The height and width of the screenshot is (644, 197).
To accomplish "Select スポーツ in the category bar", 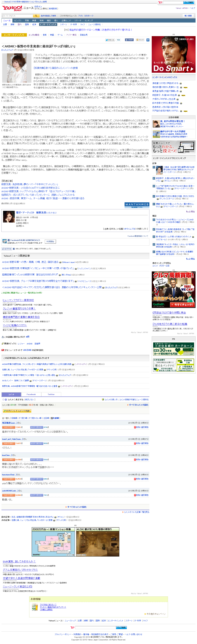I will [64, 24].
